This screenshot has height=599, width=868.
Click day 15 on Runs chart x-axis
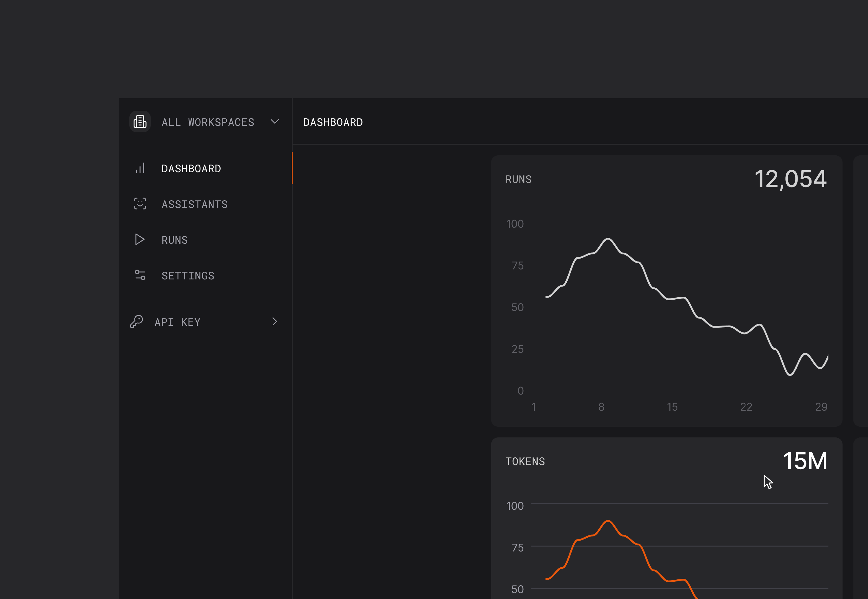tap(672, 407)
